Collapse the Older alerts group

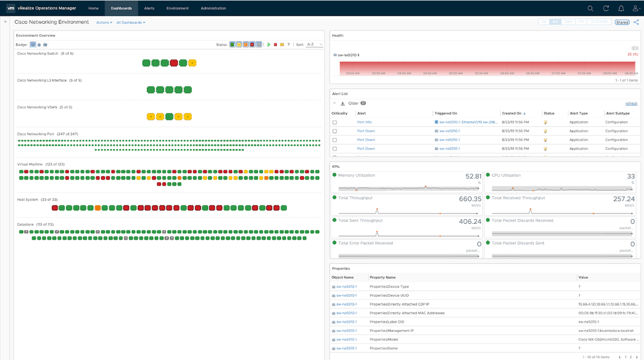[335, 103]
